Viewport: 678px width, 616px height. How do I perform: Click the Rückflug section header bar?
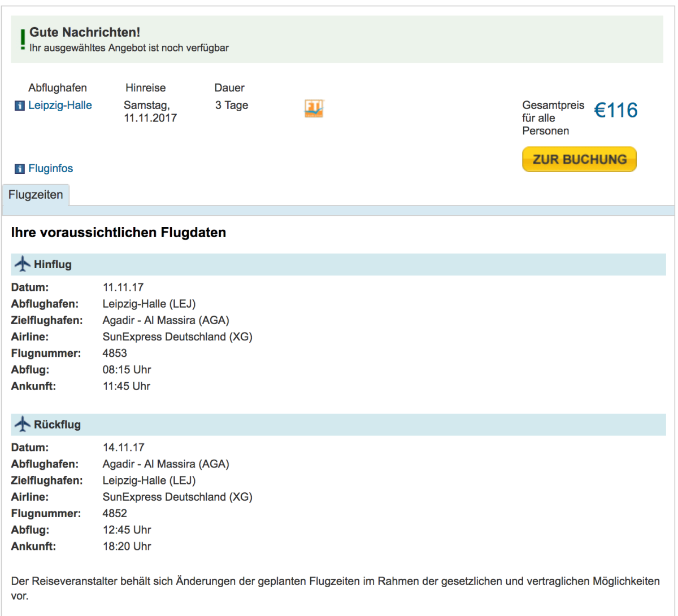coord(338,425)
